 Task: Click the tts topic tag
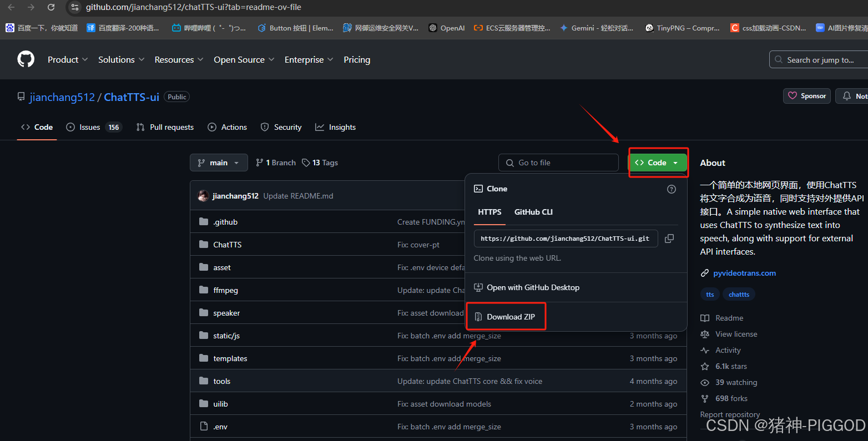click(710, 295)
